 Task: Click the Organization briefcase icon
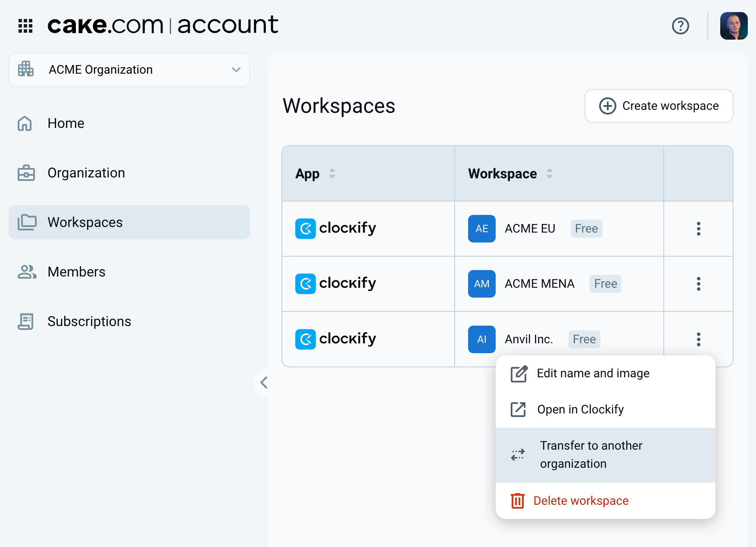[x=26, y=173]
